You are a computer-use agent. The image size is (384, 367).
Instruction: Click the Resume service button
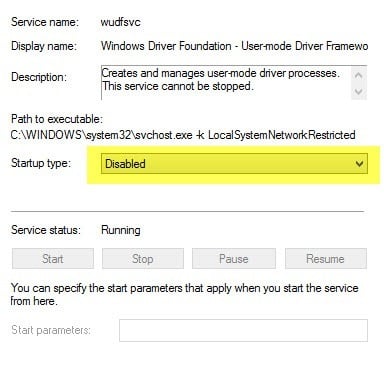click(x=326, y=259)
